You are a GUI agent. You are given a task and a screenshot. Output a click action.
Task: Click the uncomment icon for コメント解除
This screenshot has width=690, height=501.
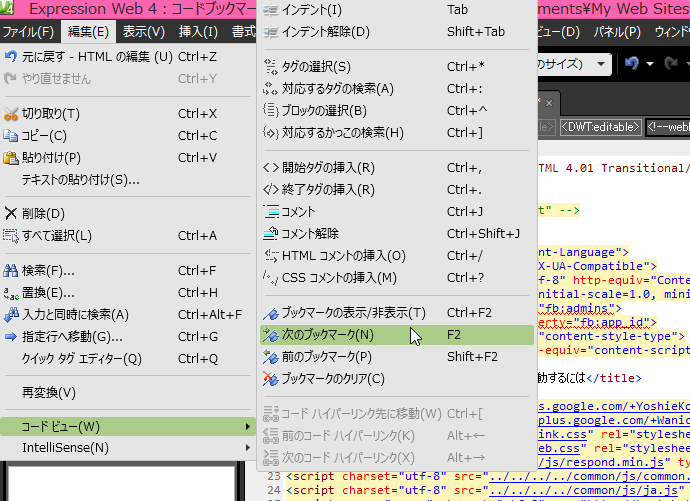coord(271,234)
